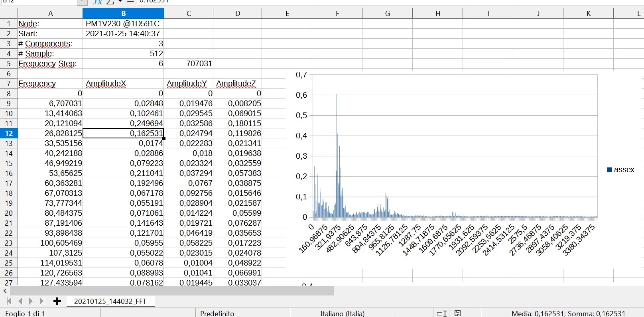
Task: Click AmplitudeY cell 0,092756
Action: click(189, 193)
